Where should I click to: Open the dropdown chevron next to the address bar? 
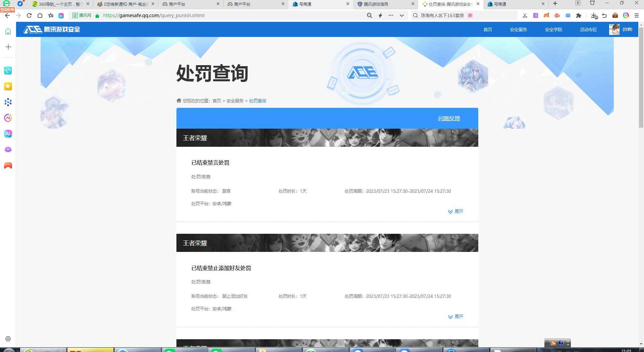coord(401,15)
